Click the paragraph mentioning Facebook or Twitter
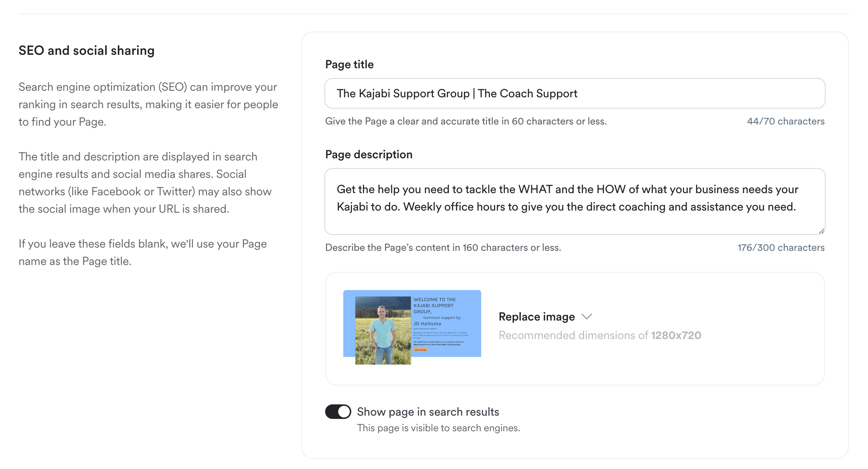The width and height of the screenshot is (868, 469). tap(145, 183)
